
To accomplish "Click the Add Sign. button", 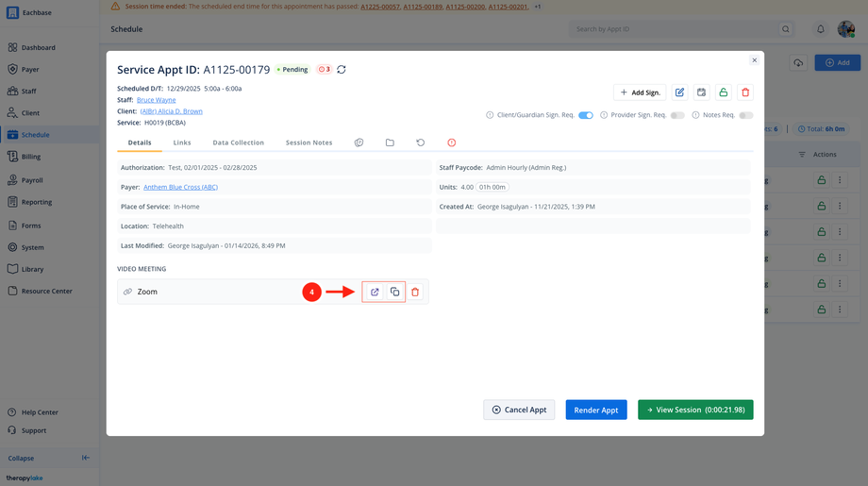I will coord(640,92).
